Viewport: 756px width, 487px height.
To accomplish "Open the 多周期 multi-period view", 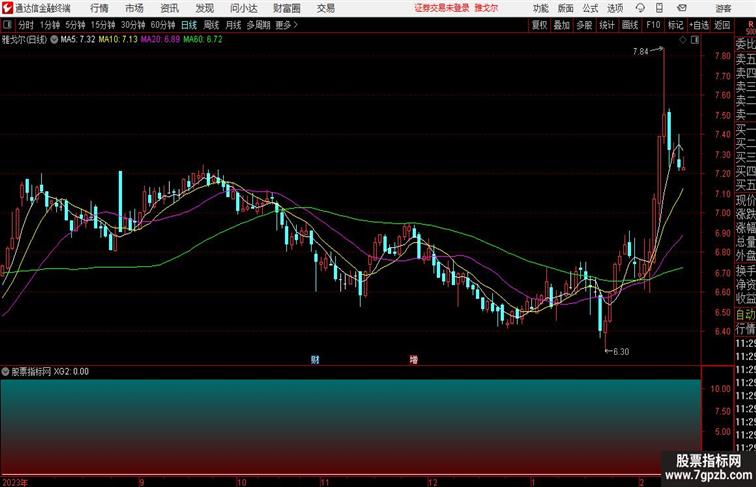I will point(258,25).
